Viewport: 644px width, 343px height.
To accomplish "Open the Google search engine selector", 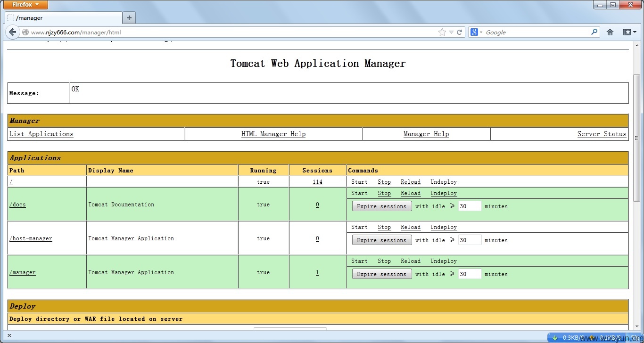I will 476,32.
